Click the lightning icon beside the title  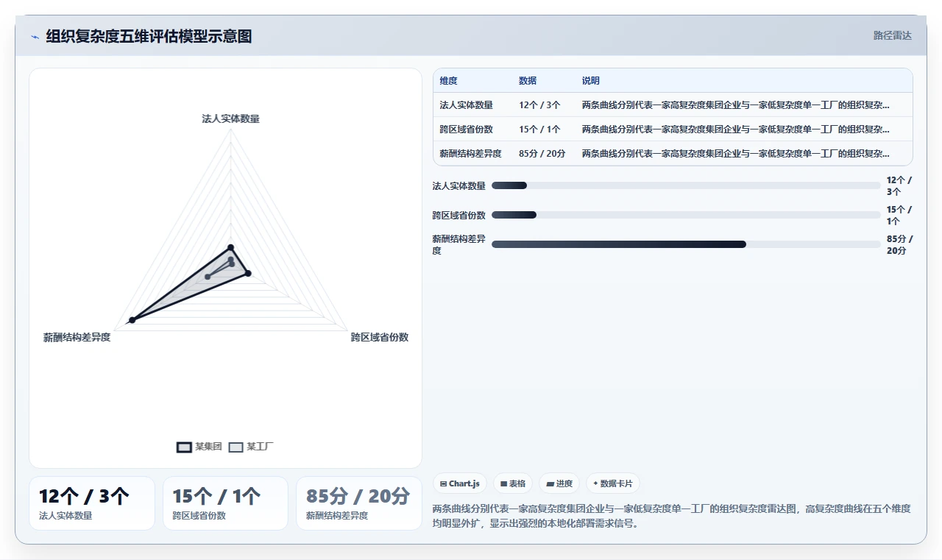(35, 36)
